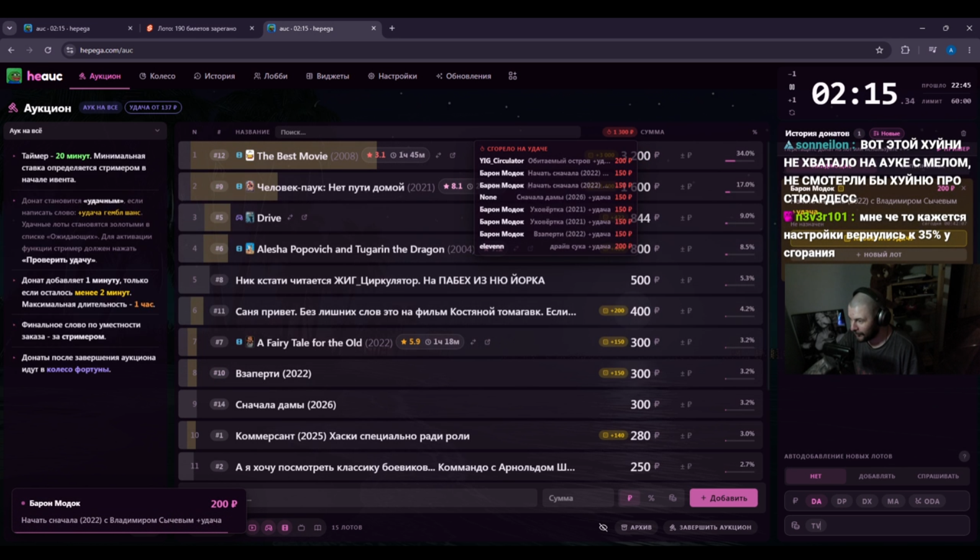Edit the A Fairy Tale for the Old title
The image size is (980, 560).
click(x=473, y=342)
